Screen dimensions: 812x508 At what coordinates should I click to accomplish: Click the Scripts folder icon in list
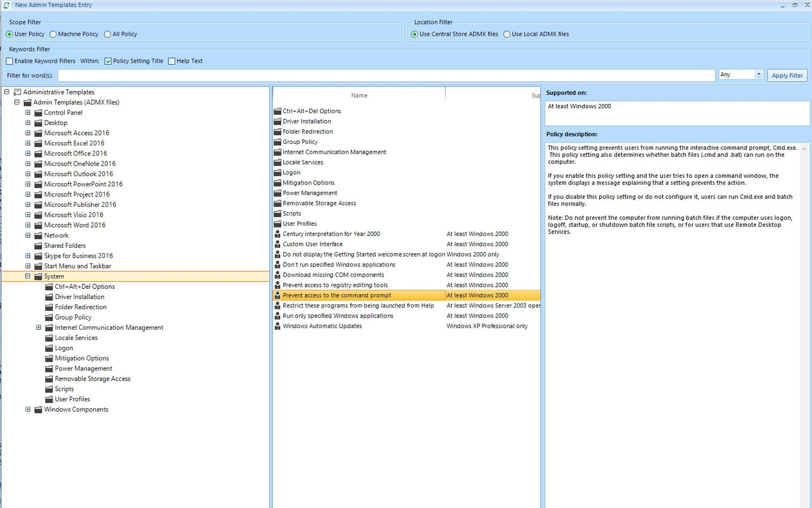coord(277,213)
